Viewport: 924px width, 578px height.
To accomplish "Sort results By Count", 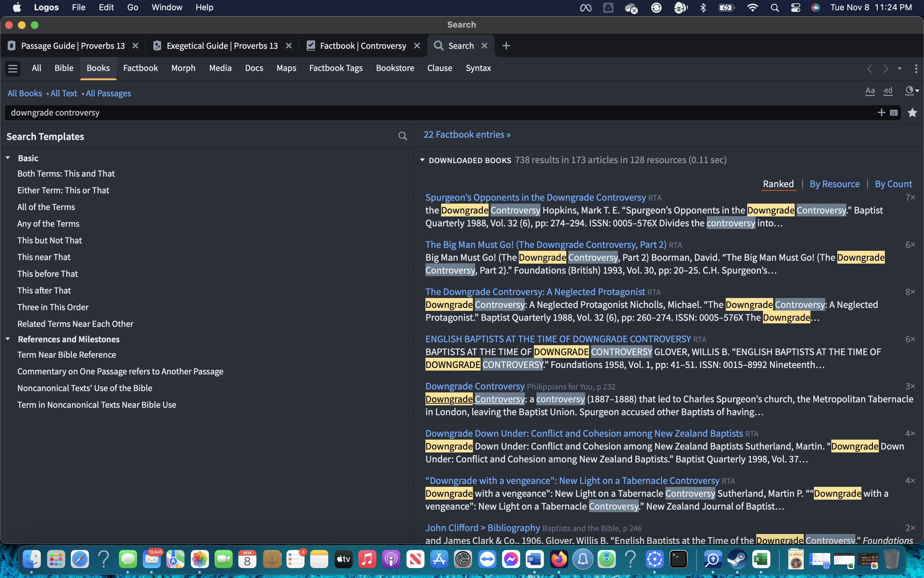I will [893, 184].
